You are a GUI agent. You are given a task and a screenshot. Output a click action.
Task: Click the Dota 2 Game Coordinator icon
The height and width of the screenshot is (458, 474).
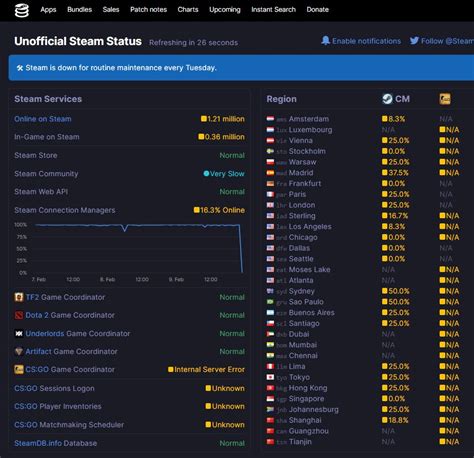pos(19,315)
